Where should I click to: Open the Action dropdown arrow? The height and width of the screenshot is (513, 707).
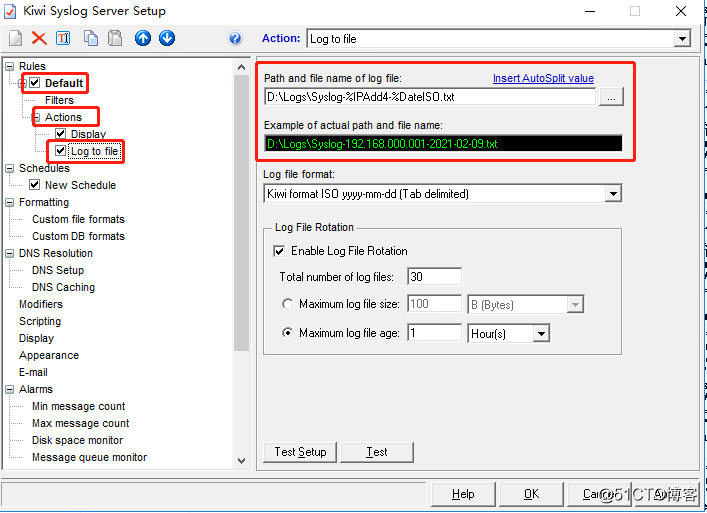[682, 39]
